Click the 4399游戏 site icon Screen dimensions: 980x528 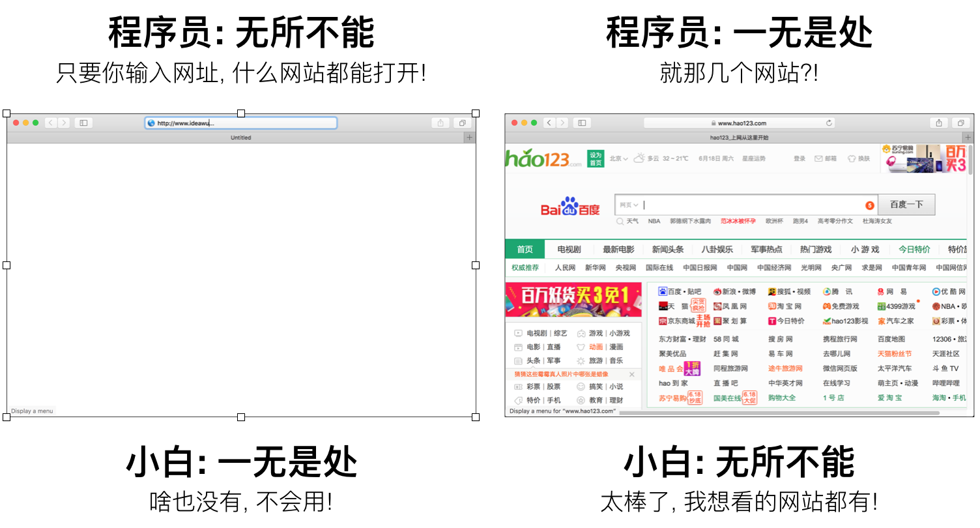(881, 306)
